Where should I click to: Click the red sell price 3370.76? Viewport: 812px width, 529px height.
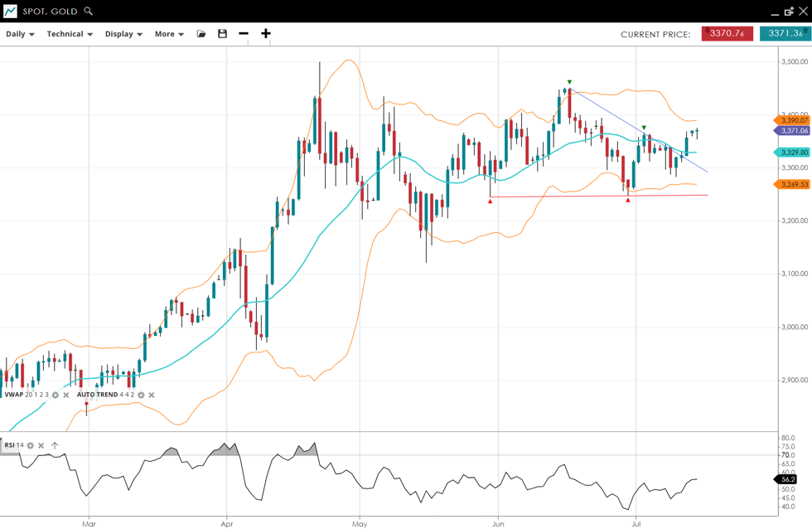point(727,34)
